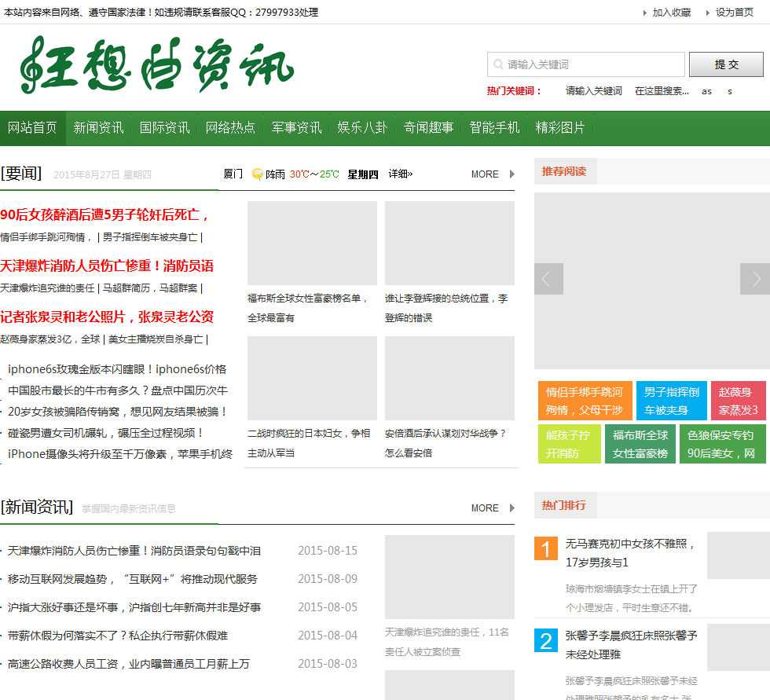
Task: Open caption 安倍酒后承认谋划对华战争
Action: pyautogui.click(x=445, y=443)
